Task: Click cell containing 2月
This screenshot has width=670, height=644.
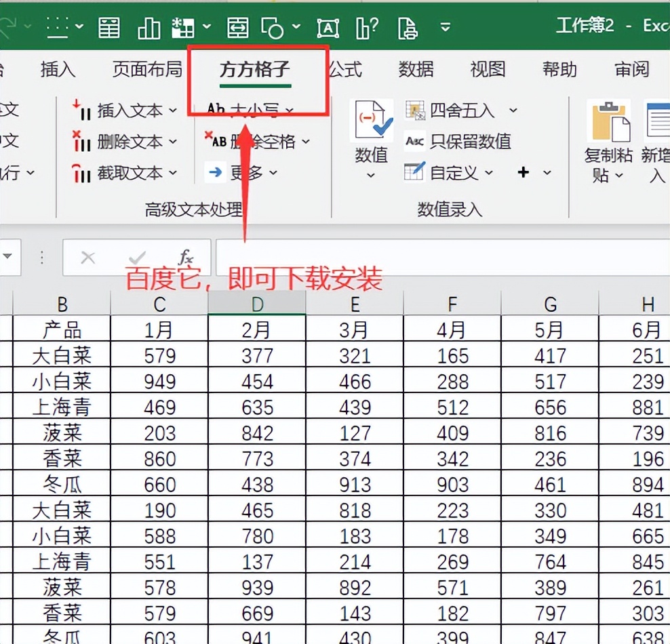Action: click(x=257, y=329)
